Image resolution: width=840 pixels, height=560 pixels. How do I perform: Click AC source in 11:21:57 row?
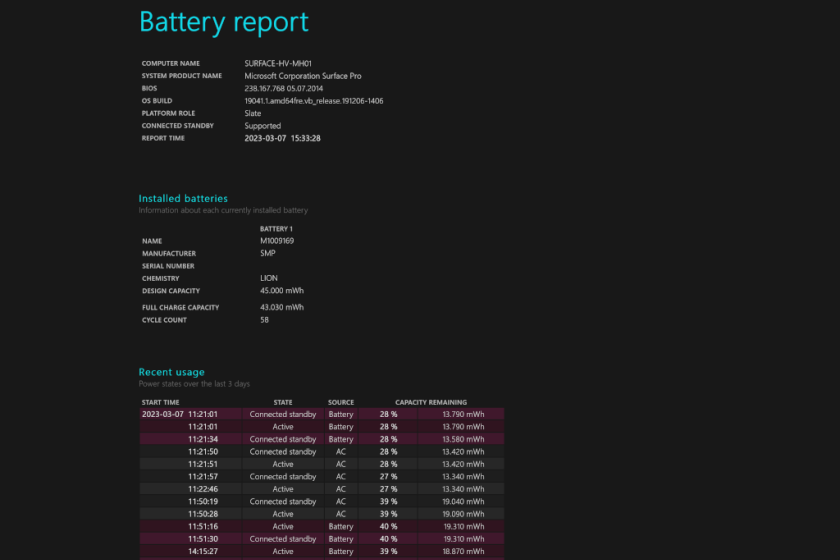[341, 476]
